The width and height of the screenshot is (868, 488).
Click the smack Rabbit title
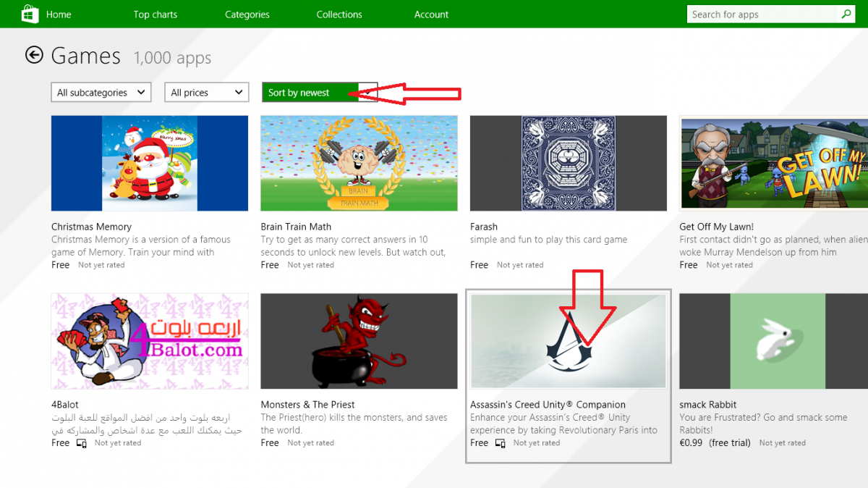coord(707,405)
